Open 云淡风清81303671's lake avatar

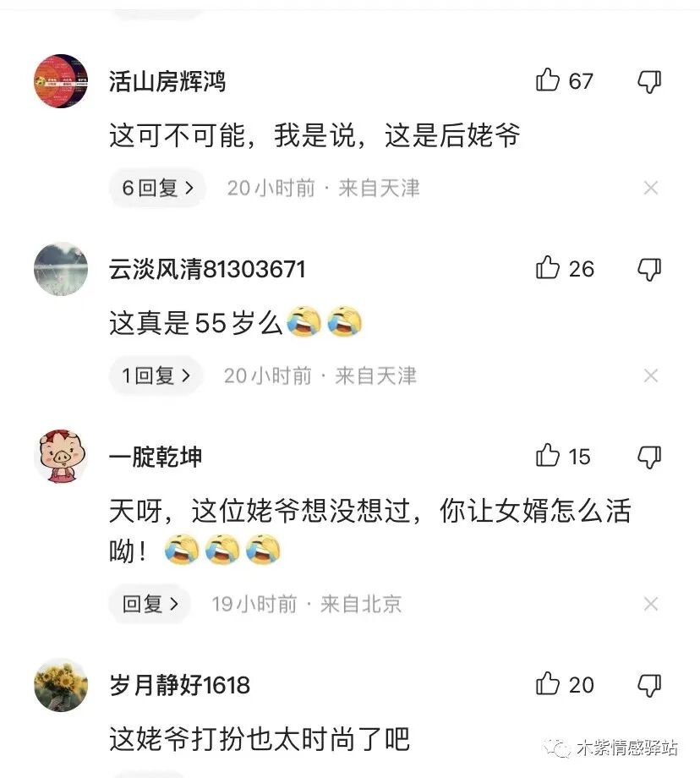click(x=61, y=269)
